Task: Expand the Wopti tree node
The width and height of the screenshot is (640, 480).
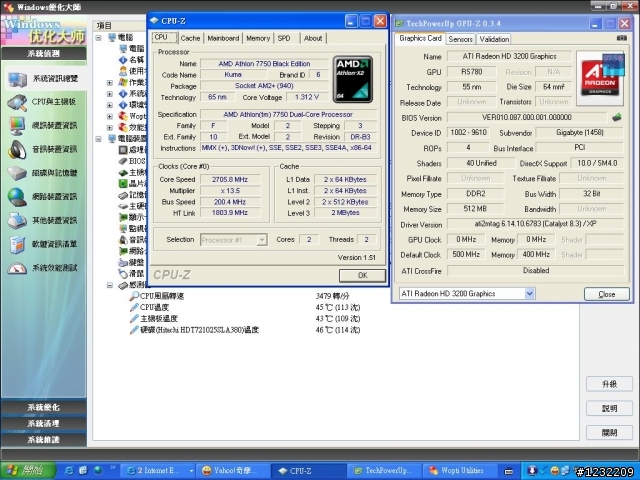Action: 109,116
